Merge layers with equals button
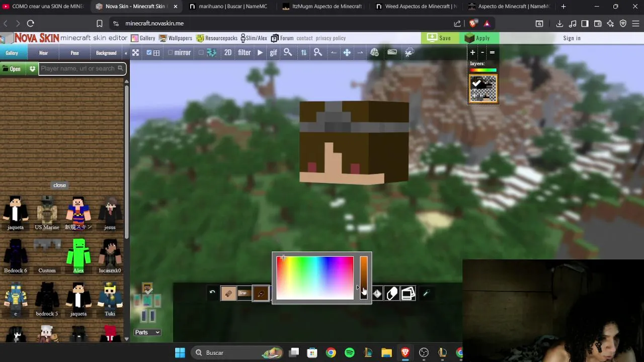This screenshot has width=644, height=362. 492,52
